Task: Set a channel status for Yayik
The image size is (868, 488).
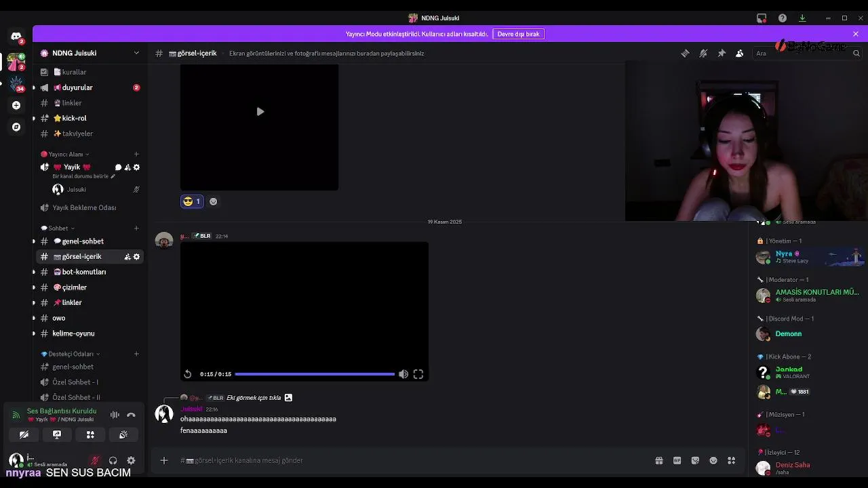Action: click(84, 176)
